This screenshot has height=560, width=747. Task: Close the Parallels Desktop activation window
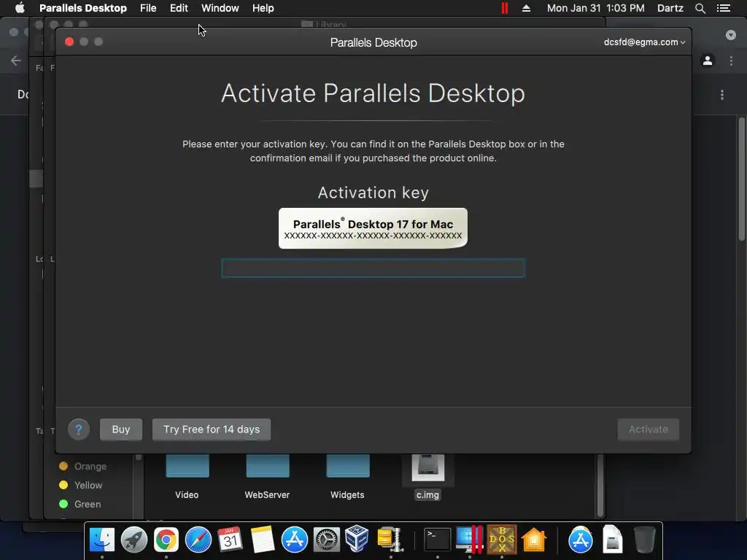coord(69,42)
